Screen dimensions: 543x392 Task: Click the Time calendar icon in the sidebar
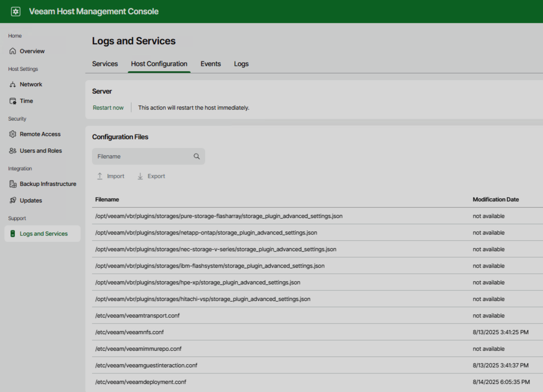tap(13, 101)
